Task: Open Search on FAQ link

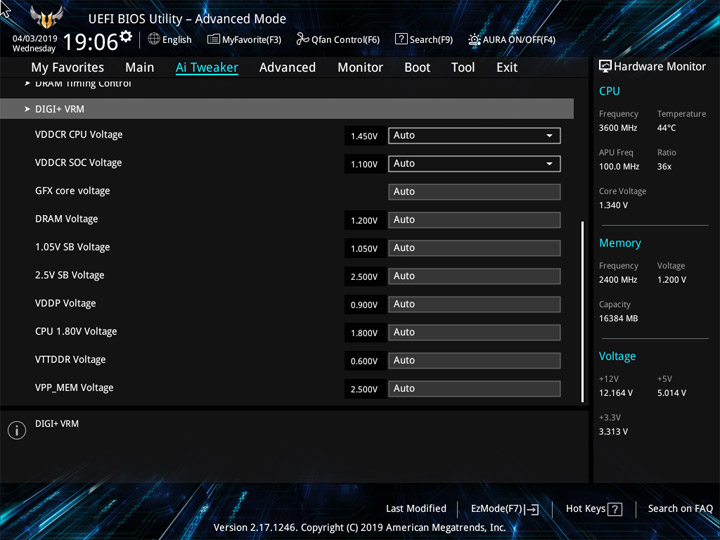Action: pyautogui.click(x=680, y=509)
